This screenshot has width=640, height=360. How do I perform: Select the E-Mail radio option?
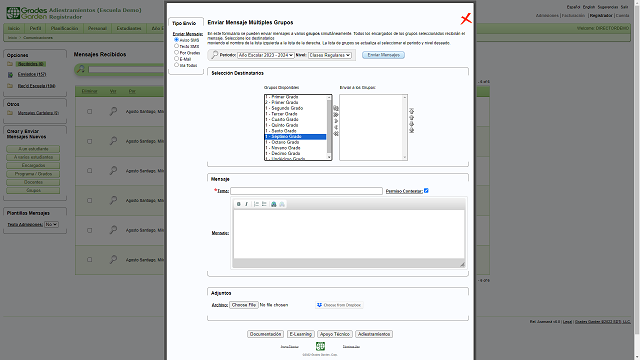tap(176, 59)
